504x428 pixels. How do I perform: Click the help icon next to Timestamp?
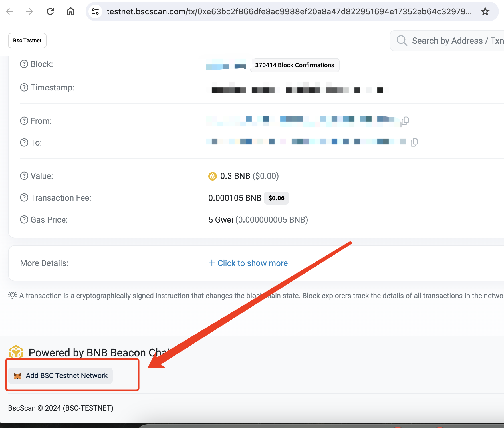tap(24, 88)
